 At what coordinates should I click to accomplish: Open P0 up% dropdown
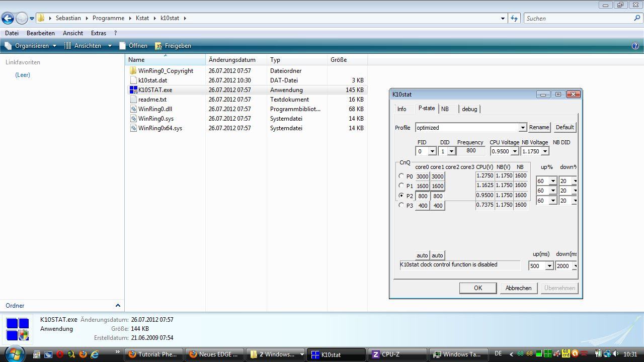553,181
